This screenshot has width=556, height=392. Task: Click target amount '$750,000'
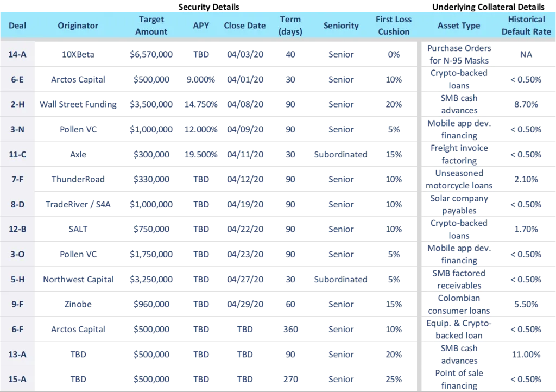(x=151, y=229)
